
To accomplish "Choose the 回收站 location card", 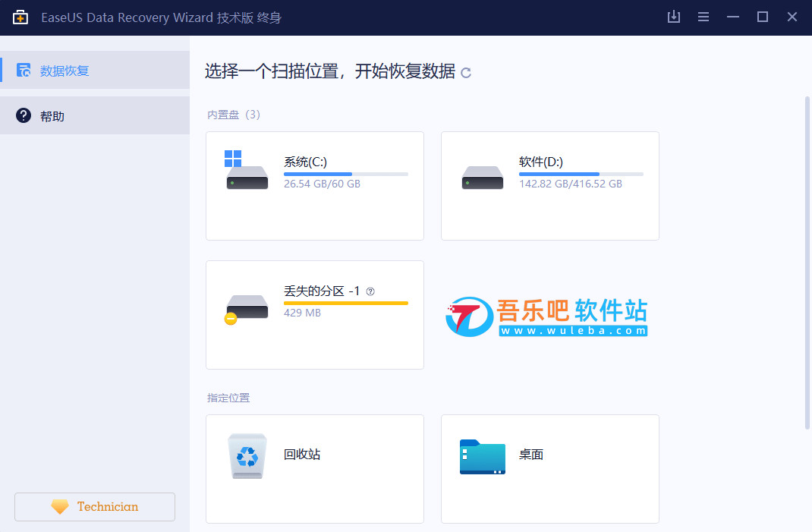I will [315, 469].
